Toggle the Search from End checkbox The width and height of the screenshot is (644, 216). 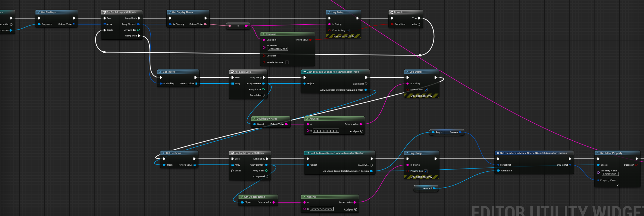tap(287, 62)
